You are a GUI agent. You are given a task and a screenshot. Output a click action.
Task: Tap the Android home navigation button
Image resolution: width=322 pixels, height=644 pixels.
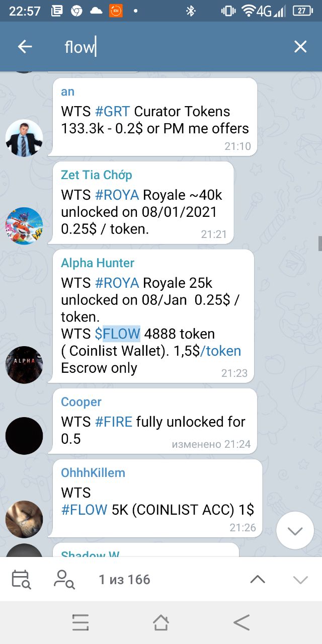[x=160, y=622]
